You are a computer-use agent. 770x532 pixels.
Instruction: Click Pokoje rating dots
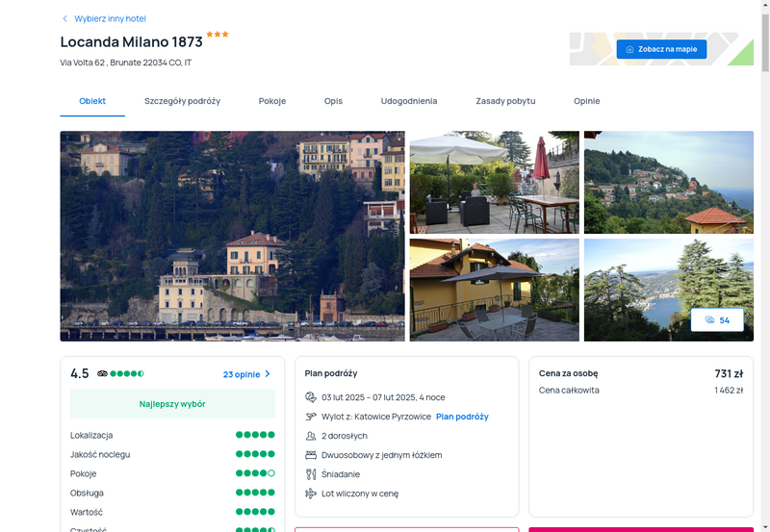pos(255,473)
